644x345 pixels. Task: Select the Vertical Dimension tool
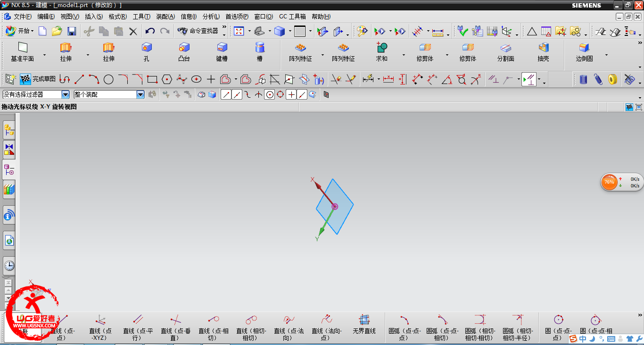point(402,79)
